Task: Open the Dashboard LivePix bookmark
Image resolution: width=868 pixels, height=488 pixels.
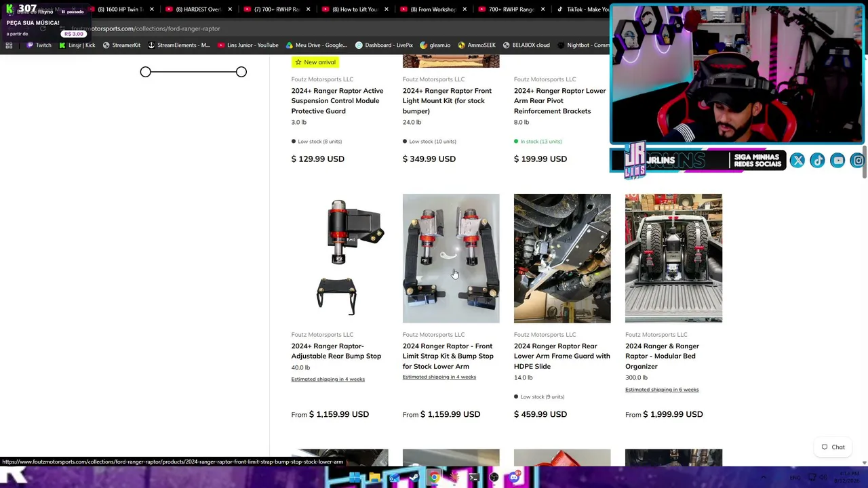Action: click(384, 45)
